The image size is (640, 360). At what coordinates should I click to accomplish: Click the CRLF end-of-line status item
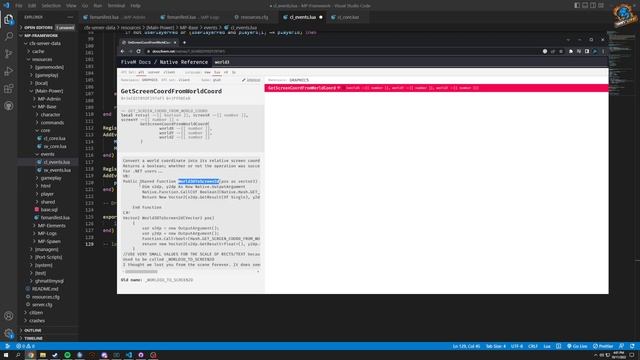(x=533, y=346)
